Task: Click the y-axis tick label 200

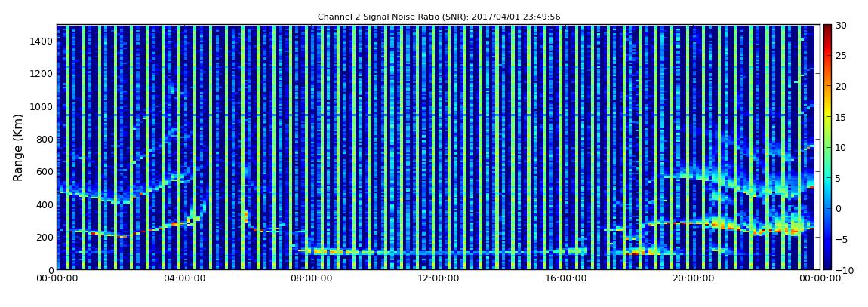Action: [x=45, y=238]
